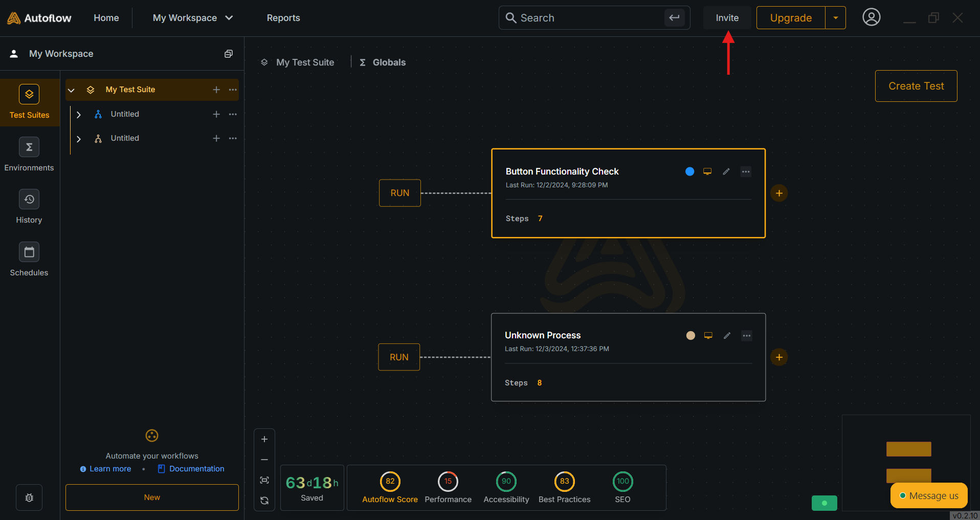Open Message us chat widget

[x=929, y=495]
